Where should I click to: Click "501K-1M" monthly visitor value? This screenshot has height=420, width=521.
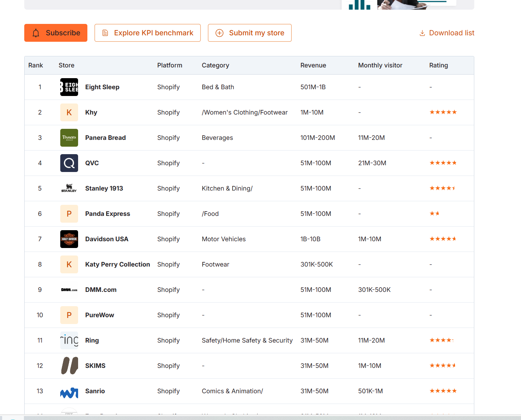coord(371,391)
